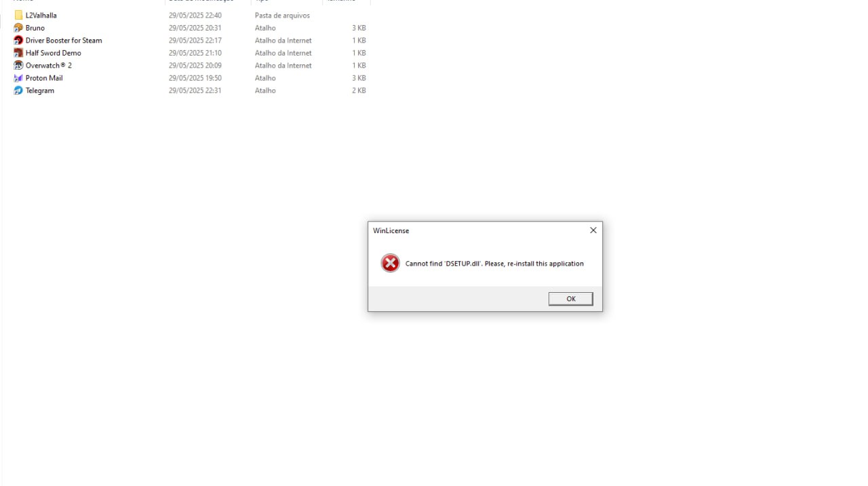Image resolution: width=868 pixels, height=486 pixels.
Task: Click Proton Mail's 3 KB size cell
Action: click(359, 78)
